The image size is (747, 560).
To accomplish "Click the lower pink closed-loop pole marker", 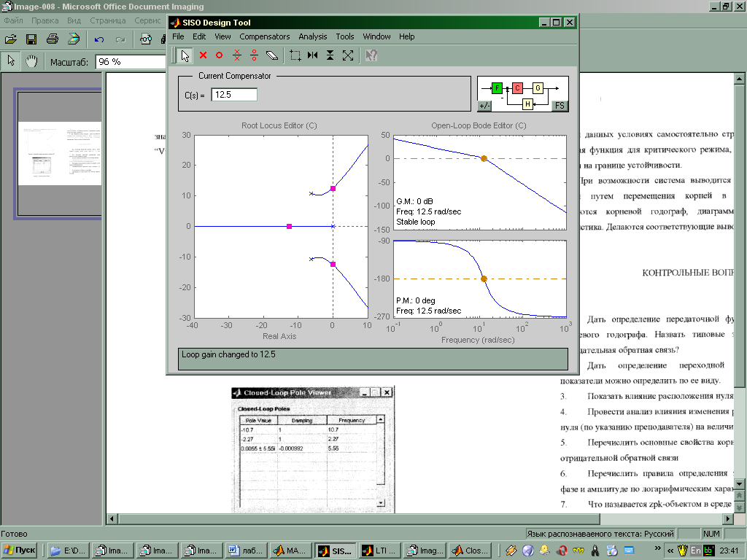I will pos(333,264).
